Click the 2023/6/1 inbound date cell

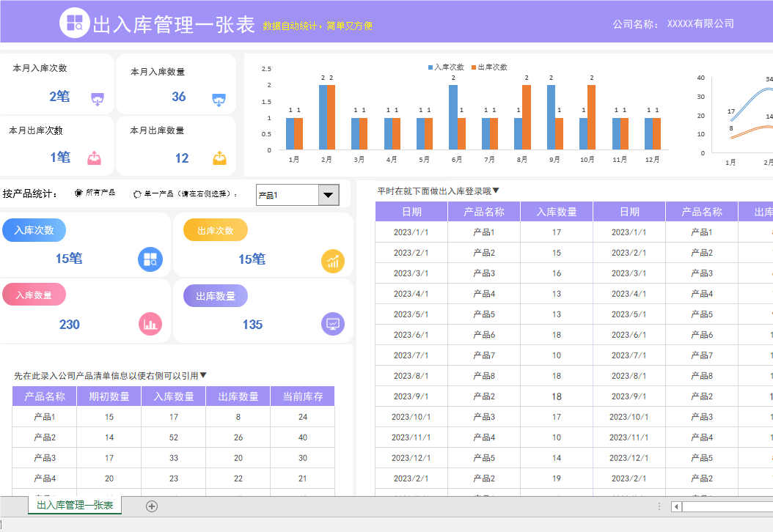pos(411,335)
